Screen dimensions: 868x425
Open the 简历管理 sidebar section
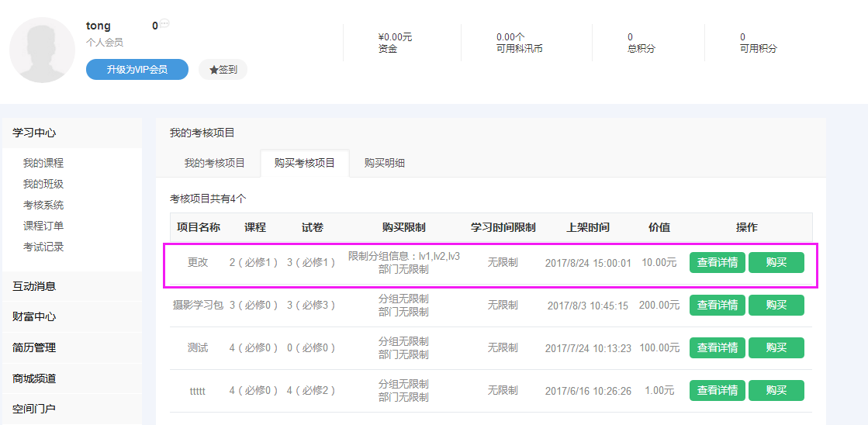click(34, 347)
